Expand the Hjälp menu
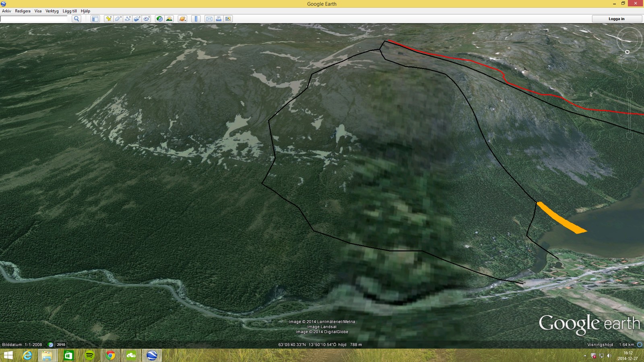This screenshot has height=362, width=644. (x=85, y=11)
